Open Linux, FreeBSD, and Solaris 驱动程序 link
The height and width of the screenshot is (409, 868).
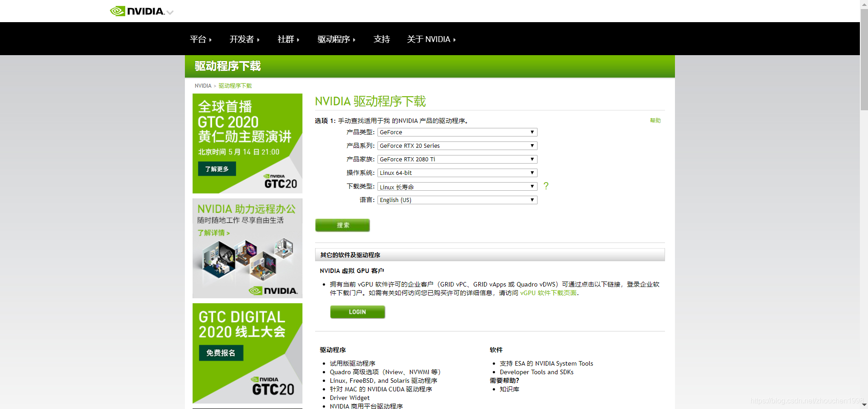click(x=383, y=381)
